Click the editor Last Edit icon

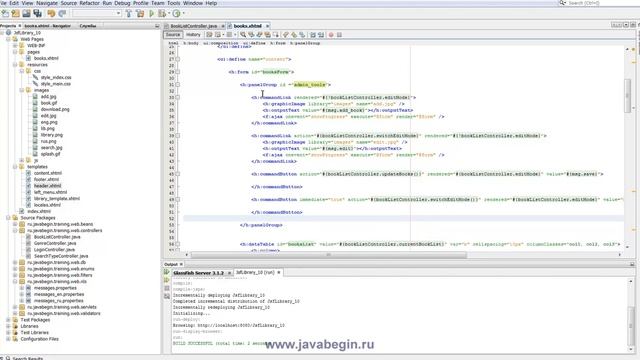point(209,35)
